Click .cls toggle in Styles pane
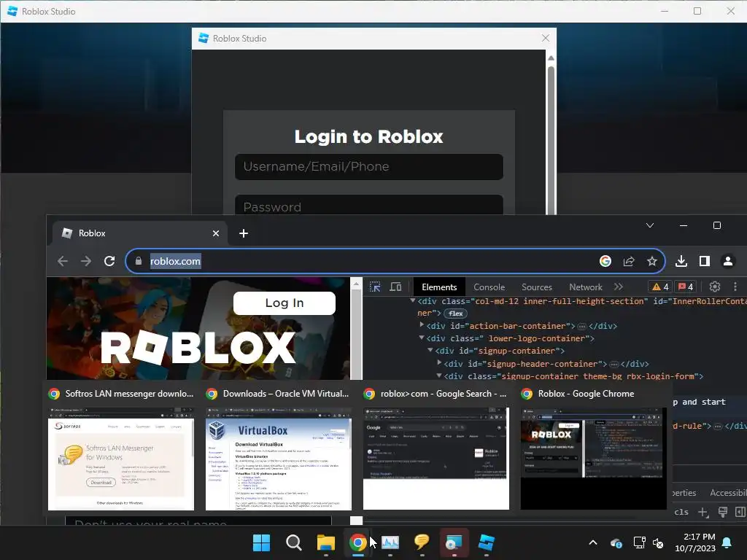 coord(681,512)
